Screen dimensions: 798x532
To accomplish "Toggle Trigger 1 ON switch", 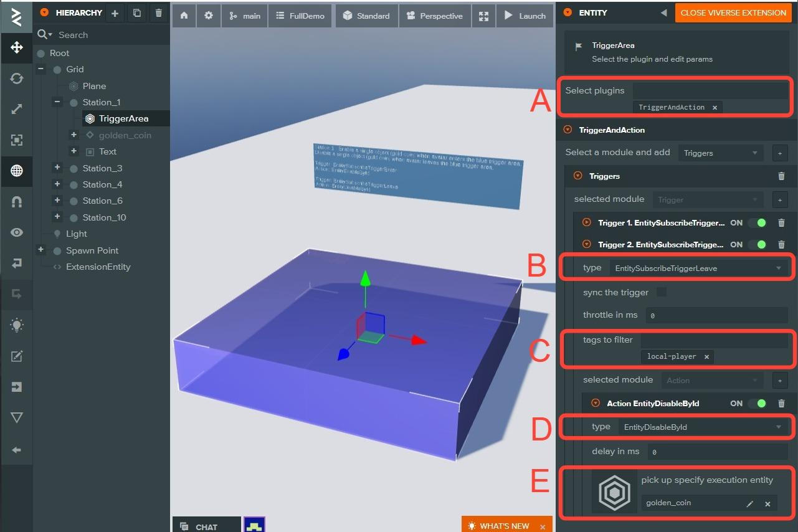I will 756,222.
